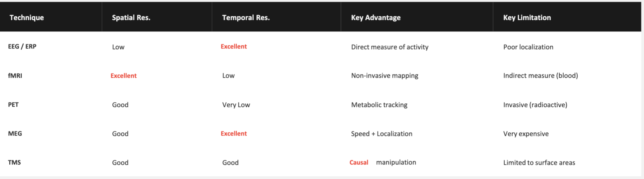Click the Poor localization cell
644x179 pixels.
click(x=528, y=47)
